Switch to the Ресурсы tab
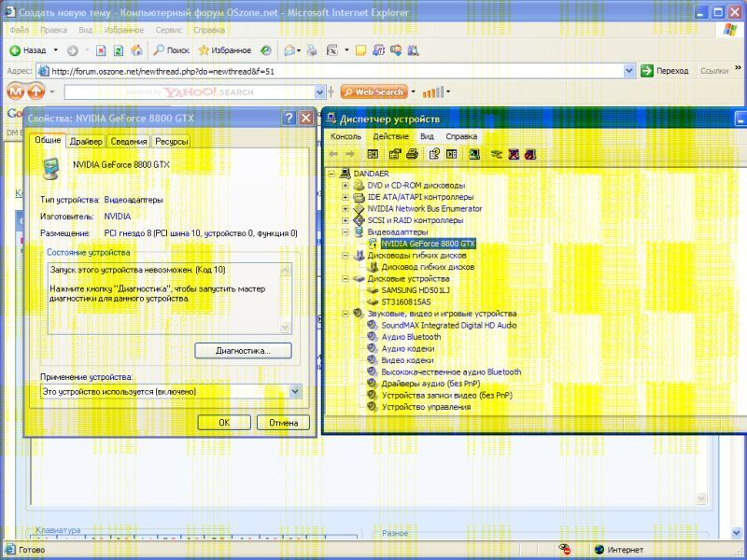 pos(172,142)
